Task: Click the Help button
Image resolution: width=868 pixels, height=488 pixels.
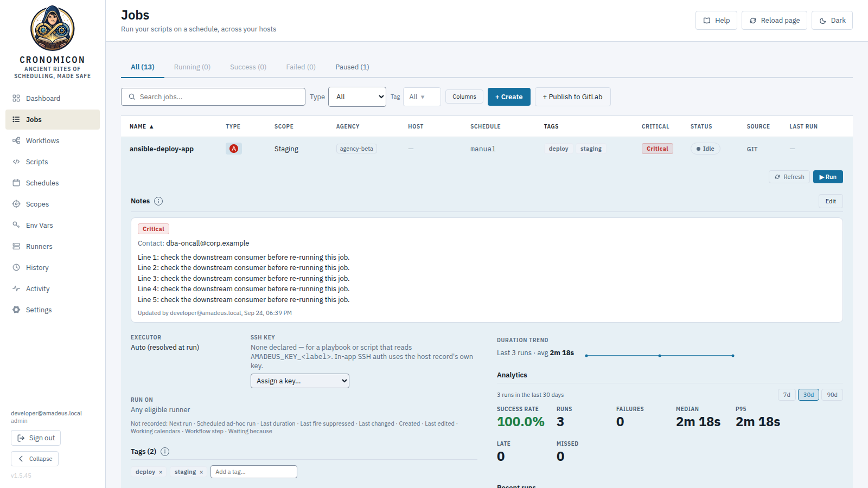Action: click(x=716, y=21)
